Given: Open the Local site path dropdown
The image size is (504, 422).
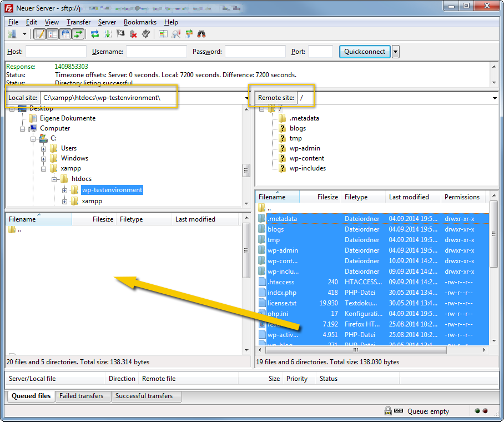Looking at the screenshot, I should click(x=247, y=98).
